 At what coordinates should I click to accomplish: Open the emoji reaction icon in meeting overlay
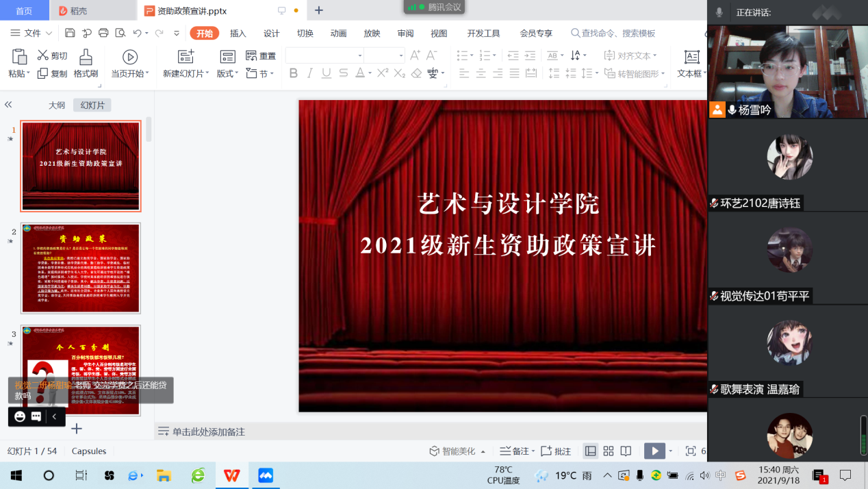click(x=20, y=416)
